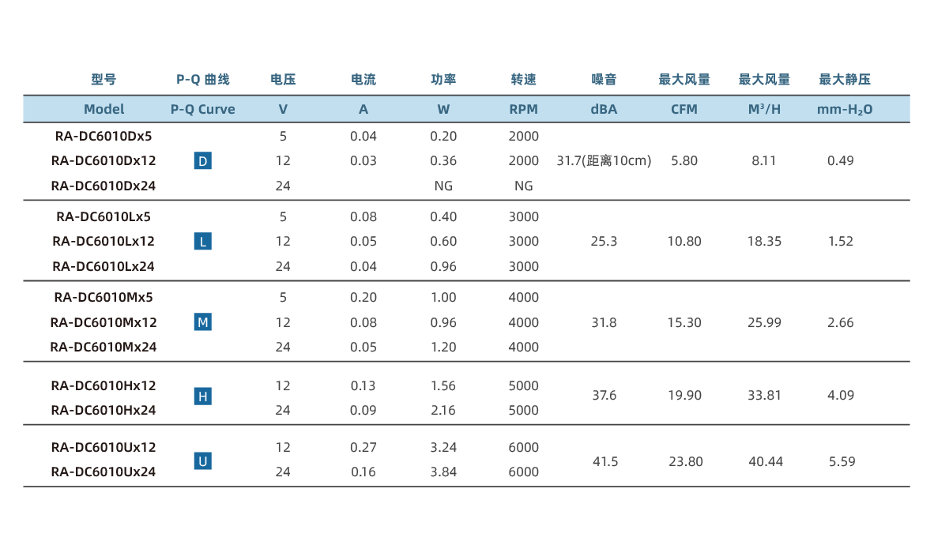This screenshot has width=934, height=560.
Task: Click airflow value 18.35
Action: (764, 242)
